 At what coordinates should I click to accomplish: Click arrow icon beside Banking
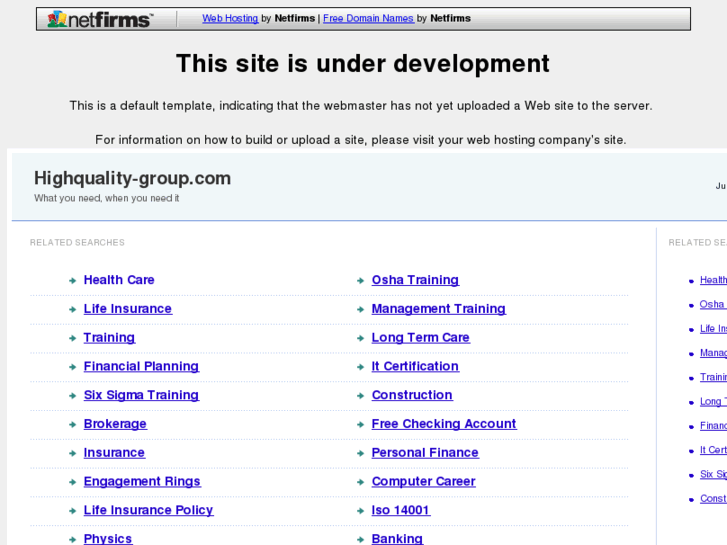tap(360, 539)
